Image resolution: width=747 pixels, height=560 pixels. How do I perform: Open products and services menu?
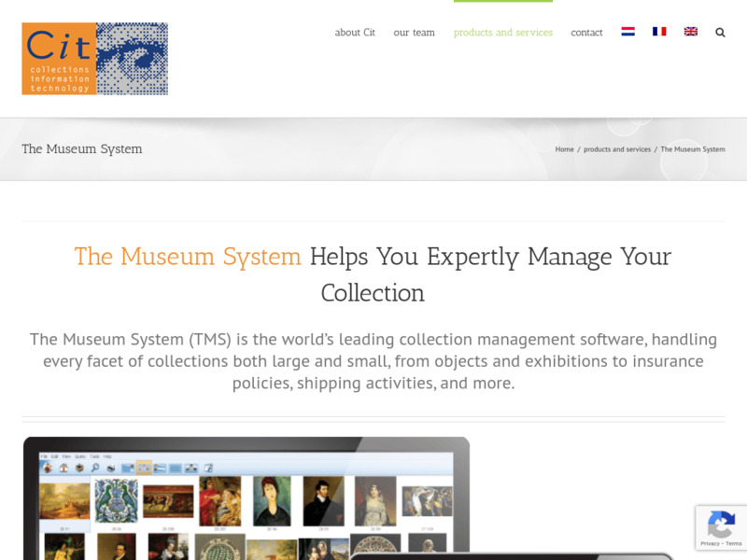[503, 33]
